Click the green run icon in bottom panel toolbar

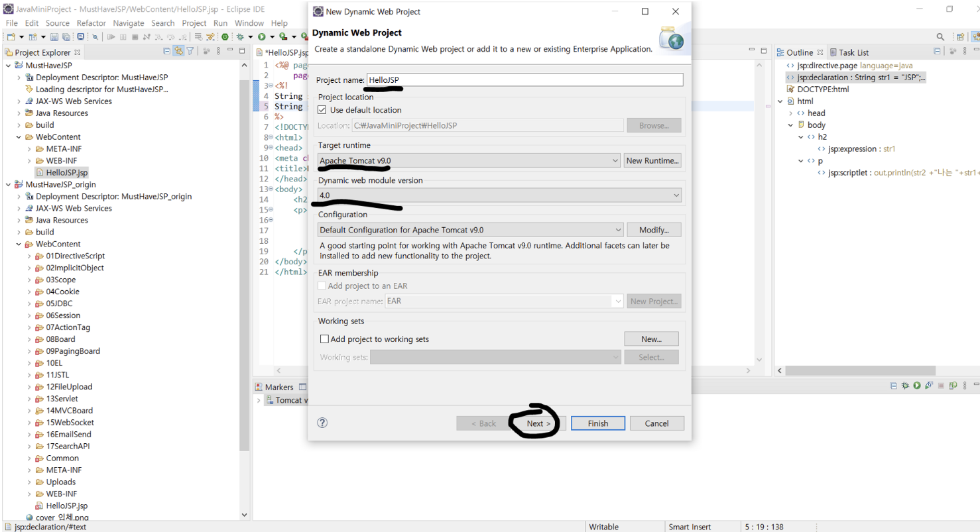tap(916, 386)
